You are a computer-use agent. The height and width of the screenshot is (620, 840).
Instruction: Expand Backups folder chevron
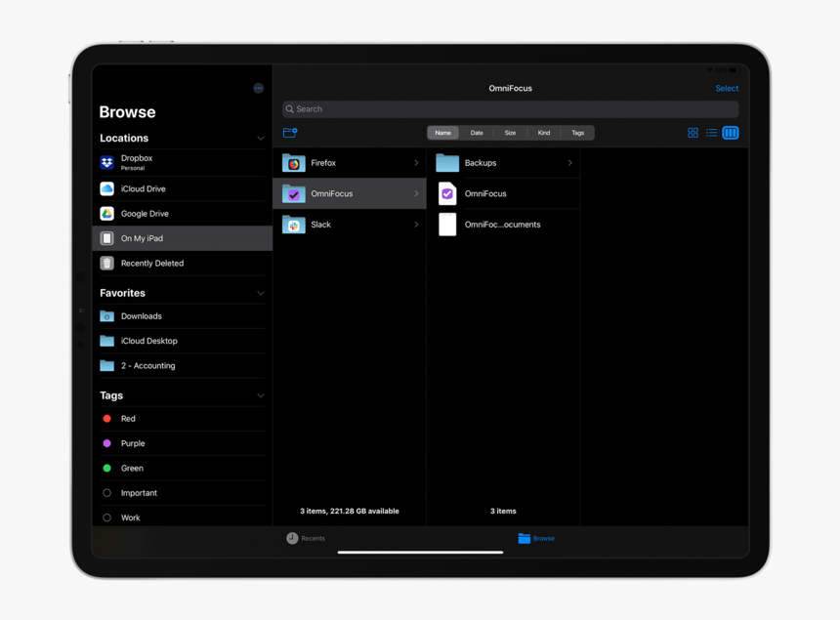click(x=570, y=163)
